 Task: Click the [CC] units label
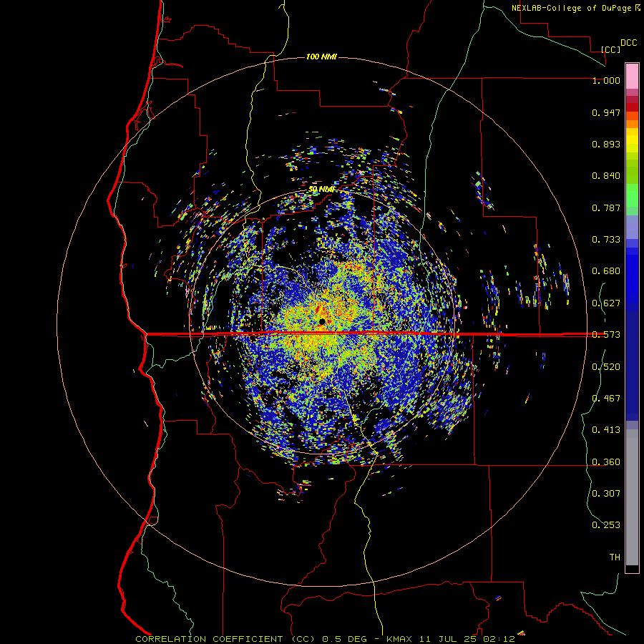(610, 49)
